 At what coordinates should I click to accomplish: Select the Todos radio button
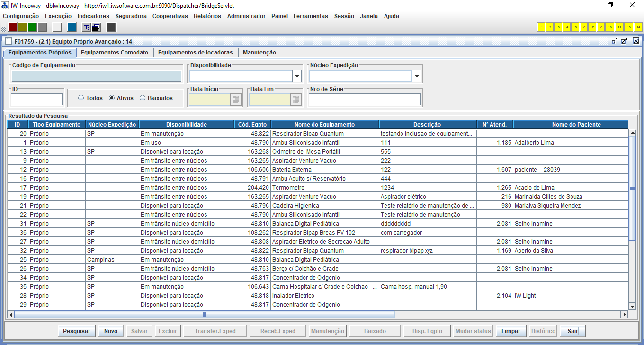point(81,98)
